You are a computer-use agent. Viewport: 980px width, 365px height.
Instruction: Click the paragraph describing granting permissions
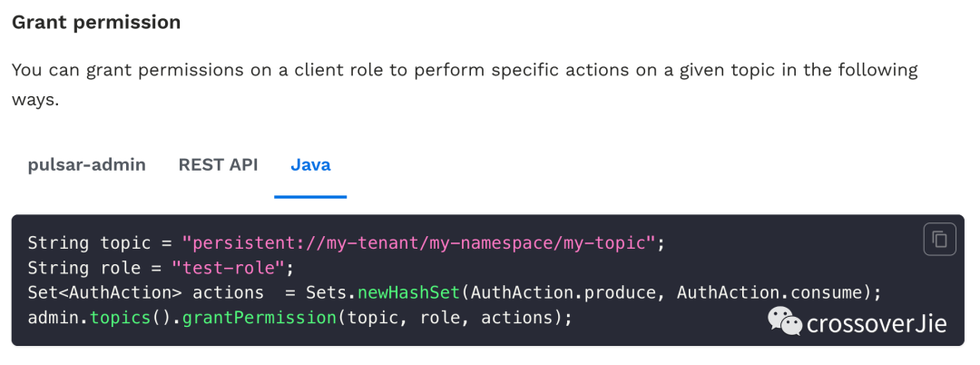click(x=465, y=84)
